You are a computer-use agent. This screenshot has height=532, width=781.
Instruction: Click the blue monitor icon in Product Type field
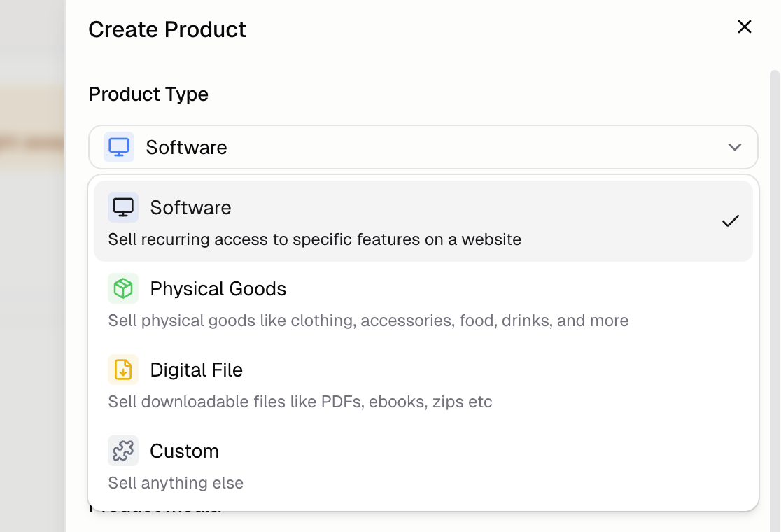119,147
